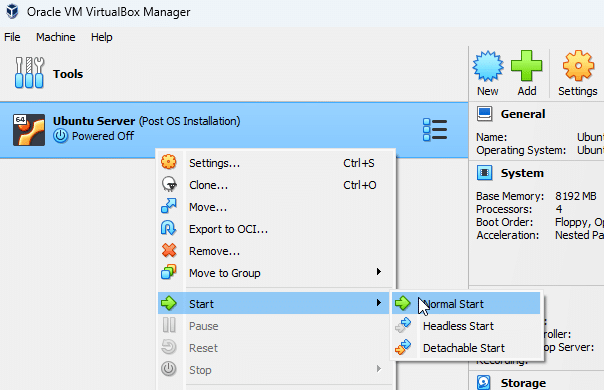604x390 pixels.
Task: Click the Ubuntu Server 64-bit OS icon
Action: 29,130
